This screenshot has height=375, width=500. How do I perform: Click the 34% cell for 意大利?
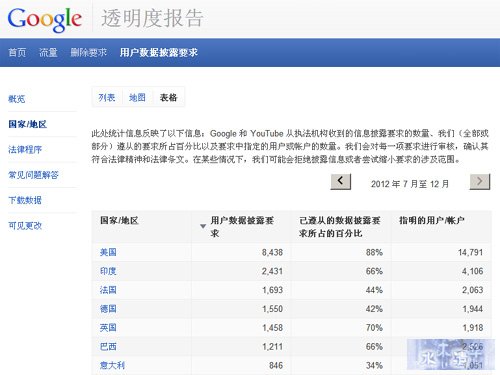[x=374, y=365]
